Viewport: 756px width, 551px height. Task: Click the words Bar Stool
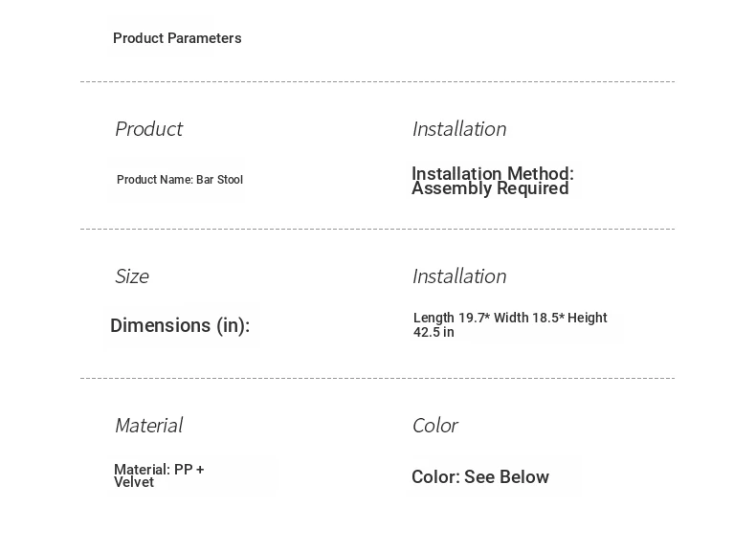point(219,180)
